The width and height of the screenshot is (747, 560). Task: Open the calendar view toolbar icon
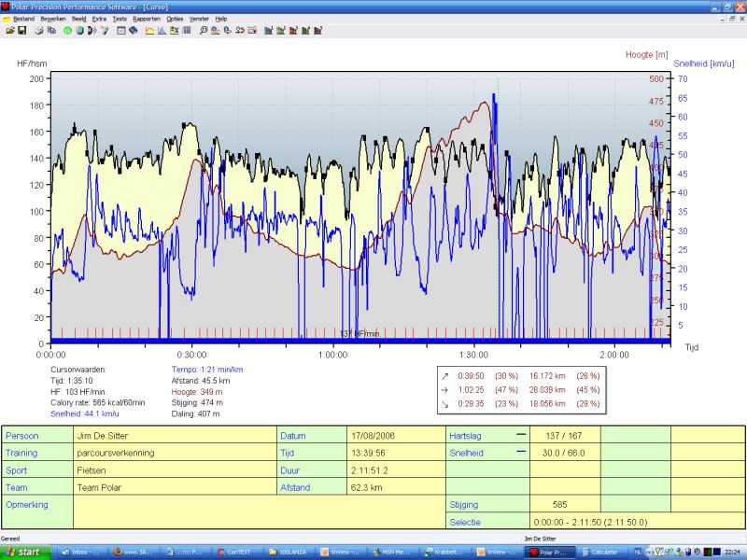[x=121, y=31]
